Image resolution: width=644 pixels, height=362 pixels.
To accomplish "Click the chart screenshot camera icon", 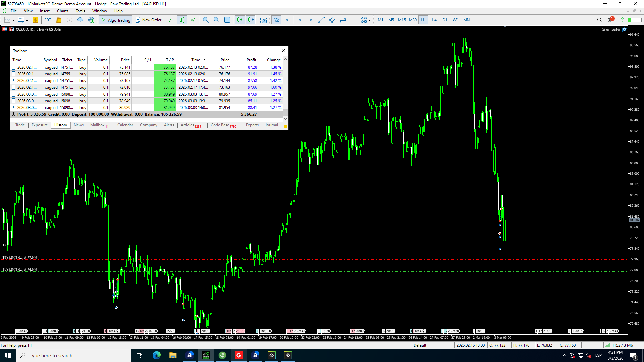I will point(264,20).
